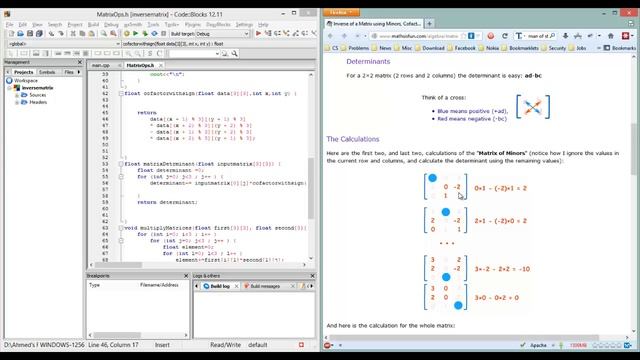Click bookmark star in Firefox URL bar
The image size is (640, 360).
tap(463, 36)
